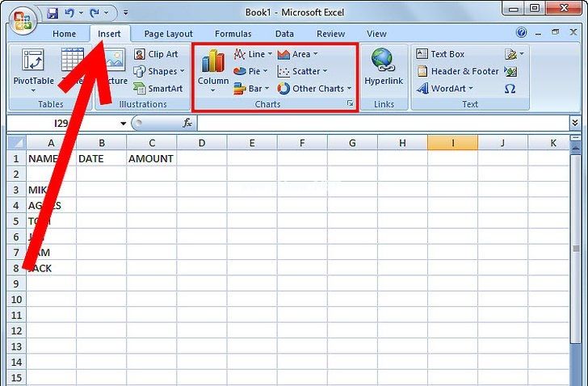Insert SmartArt graphic
This screenshot has height=386, width=588.
click(158, 88)
